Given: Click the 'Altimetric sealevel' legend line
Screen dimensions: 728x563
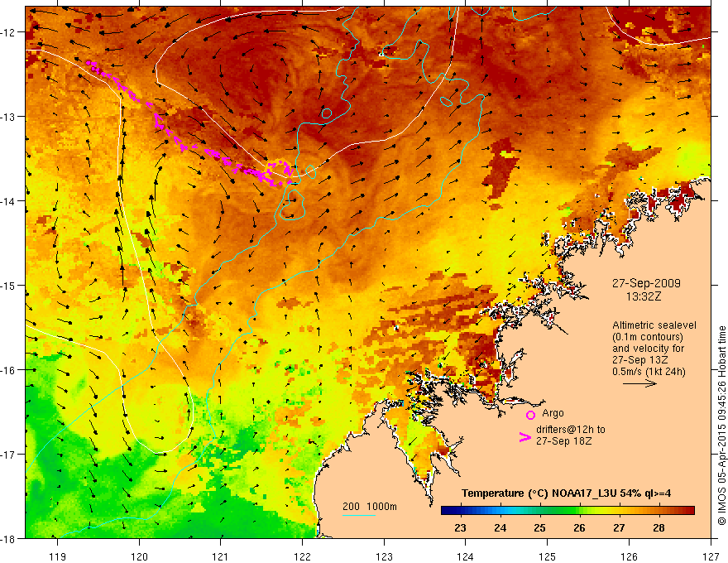Looking at the screenshot, I should pos(654,325).
